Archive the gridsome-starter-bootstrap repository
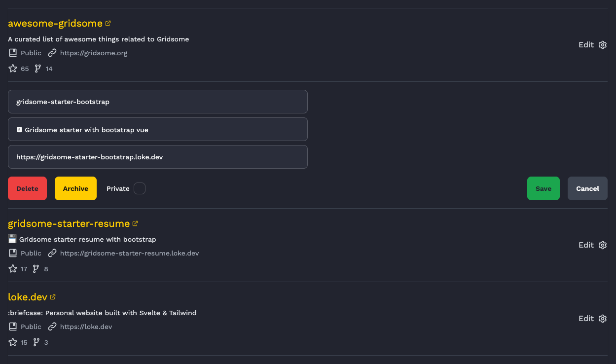 tap(75, 188)
